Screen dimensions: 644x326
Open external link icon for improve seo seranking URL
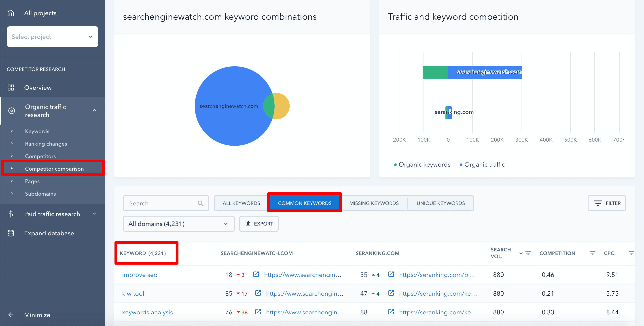pyautogui.click(x=391, y=274)
